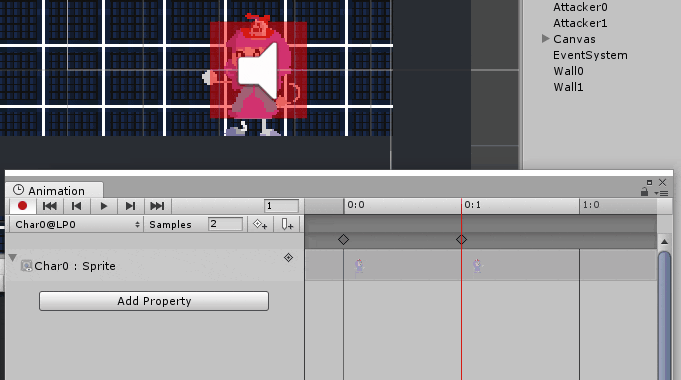Click the 0:1 mark on timeline ruler
The image size is (681, 380).
coord(473,205)
